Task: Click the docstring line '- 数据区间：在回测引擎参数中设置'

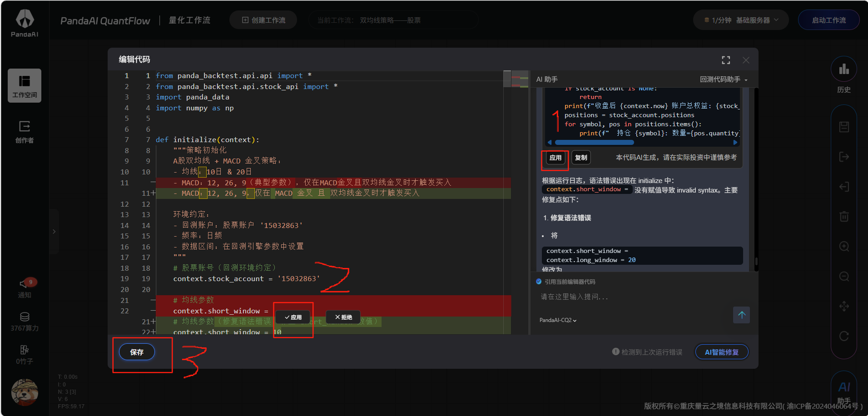Action: (238, 247)
